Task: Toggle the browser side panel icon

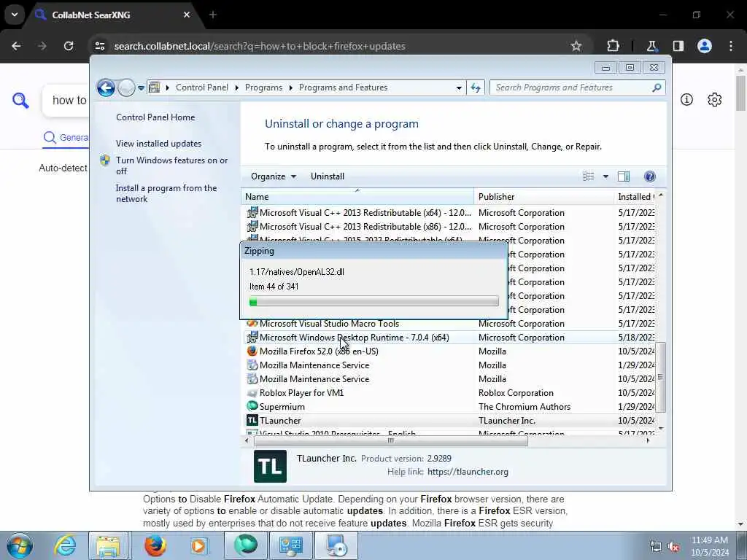Action: pyautogui.click(x=678, y=46)
